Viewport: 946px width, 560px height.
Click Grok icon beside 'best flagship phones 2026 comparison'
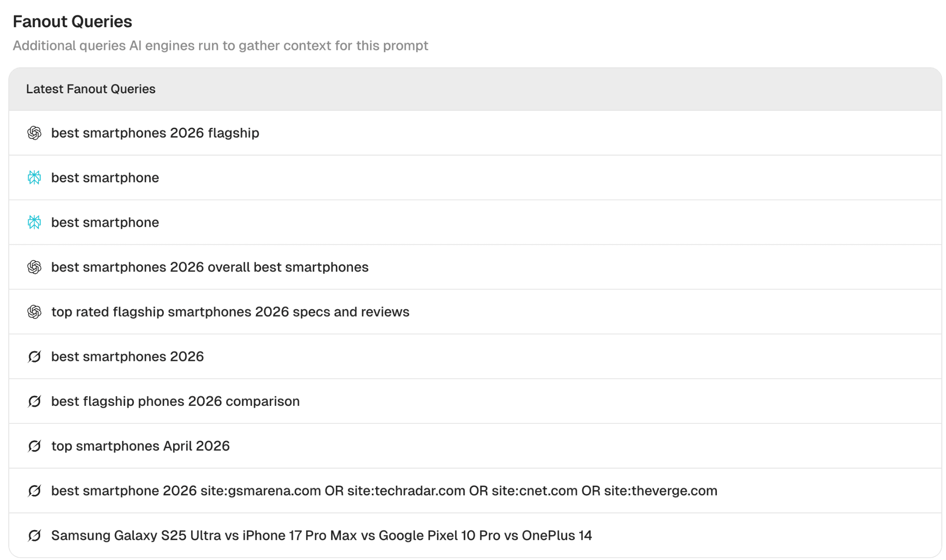(x=34, y=402)
